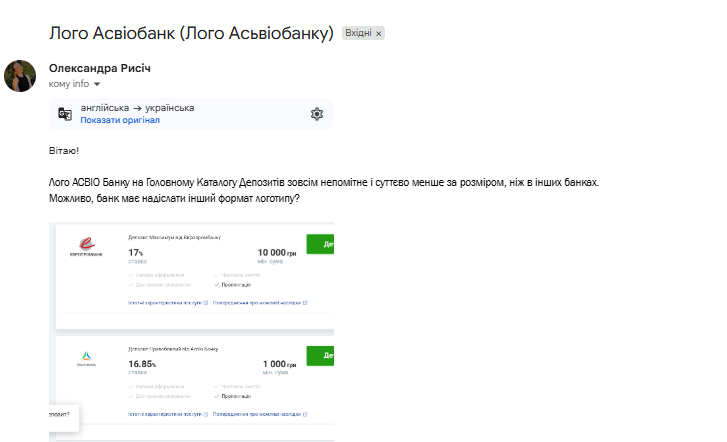Click the Європромбанк logo in screenshot

click(x=86, y=246)
